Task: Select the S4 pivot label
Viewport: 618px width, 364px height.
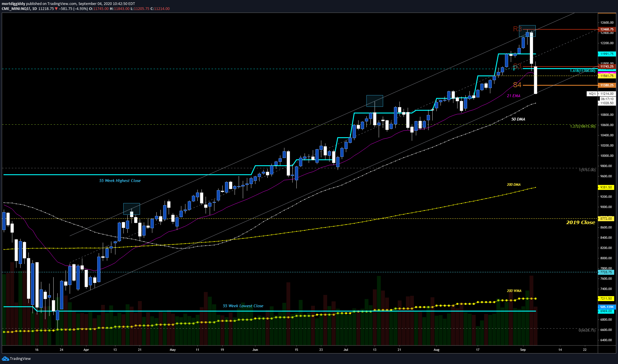Action: click(517, 85)
